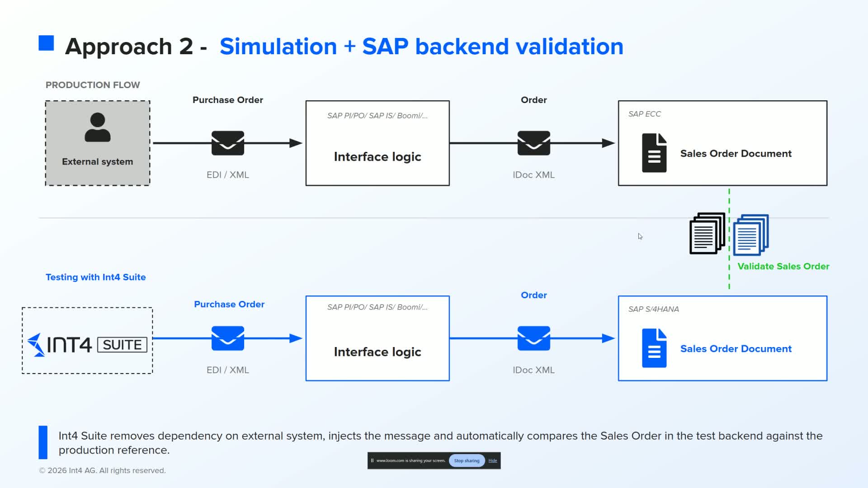Image resolution: width=868 pixels, height=488 pixels.
Task: Click the blue 'Sales Order Document' text
Action: (x=736, y=349)
